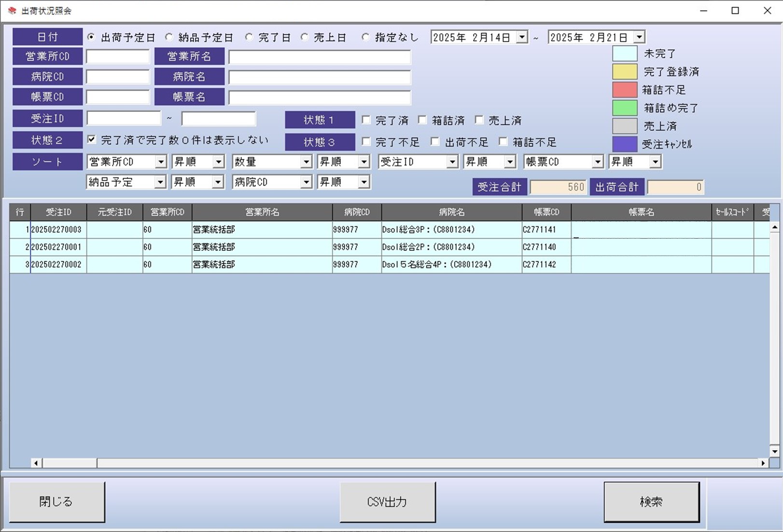The image size is (783, 532).
Task: Enable the 完了済 checkbox in 状態1
Action: point(366,120)
